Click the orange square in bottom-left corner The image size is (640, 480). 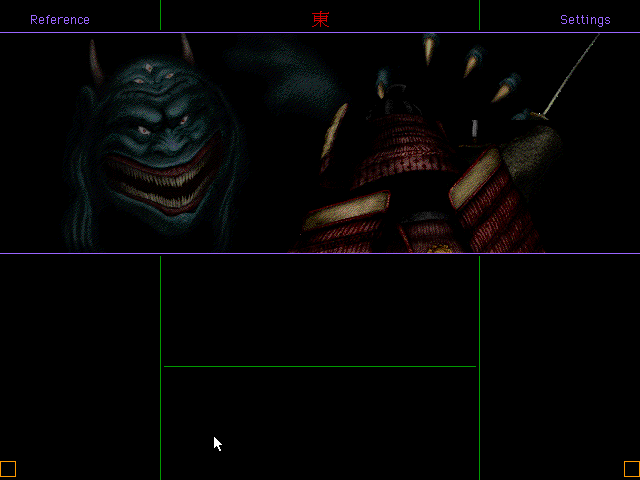[8, 469]
